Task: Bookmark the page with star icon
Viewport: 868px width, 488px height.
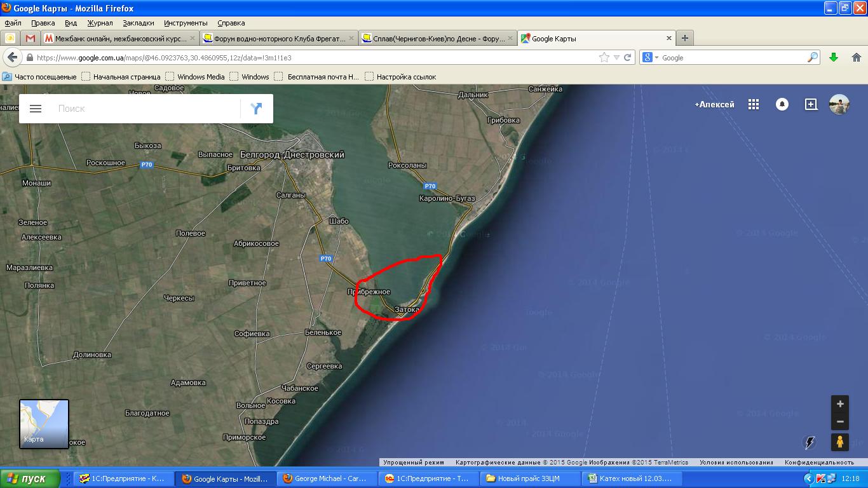Action: pos(604,57)
